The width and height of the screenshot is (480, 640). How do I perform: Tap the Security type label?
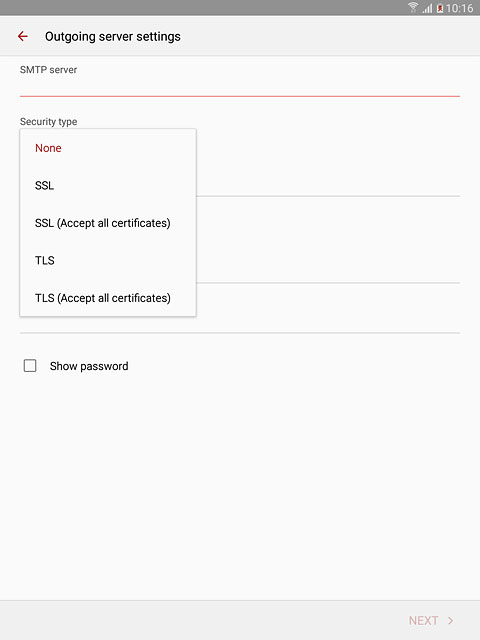[49, 122]
